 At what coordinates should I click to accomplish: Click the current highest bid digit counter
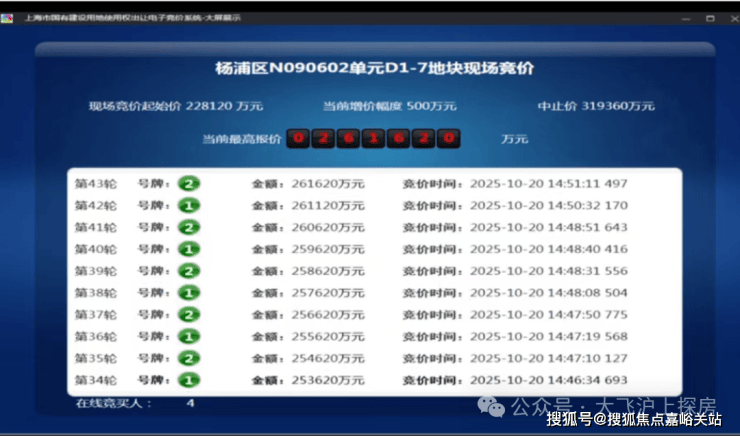pyautogui.click(x=373, y=138)
